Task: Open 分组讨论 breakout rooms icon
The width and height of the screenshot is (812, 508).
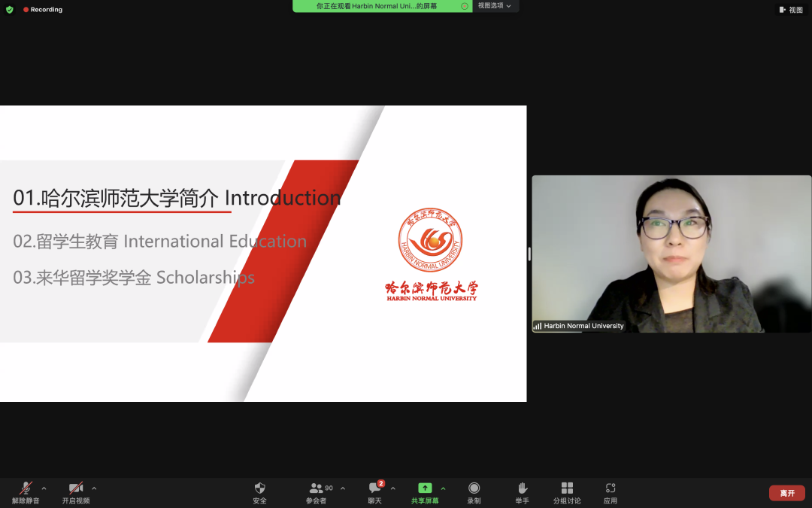Action: [567, 488]
